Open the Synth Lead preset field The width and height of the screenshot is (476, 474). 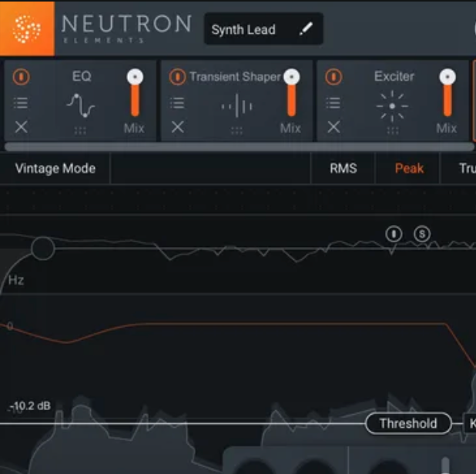pos(263,28)
